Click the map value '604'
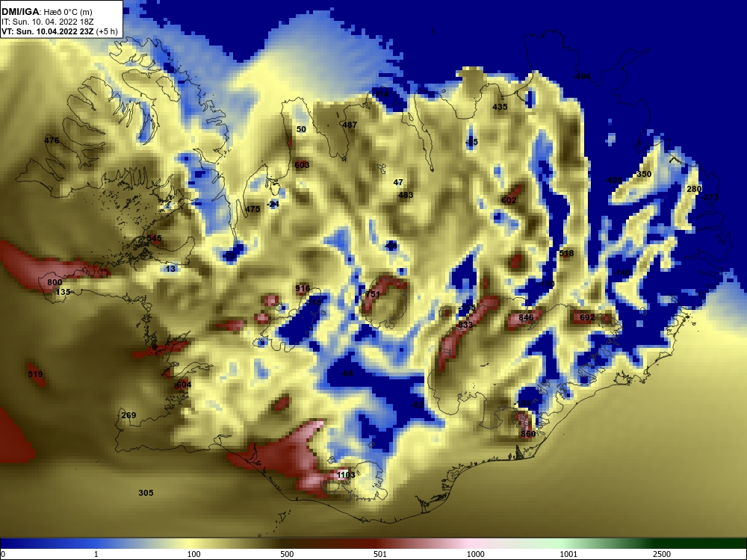 (184, 385)
